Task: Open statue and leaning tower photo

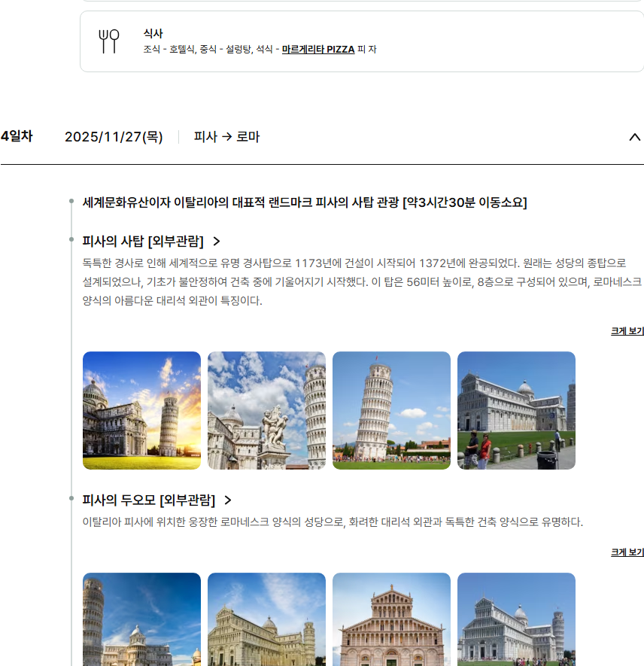Action: pos(266,410)
